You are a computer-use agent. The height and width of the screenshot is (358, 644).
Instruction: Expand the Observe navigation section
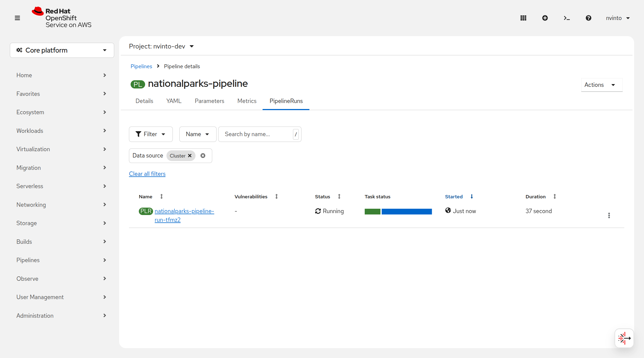coord(62,279)
